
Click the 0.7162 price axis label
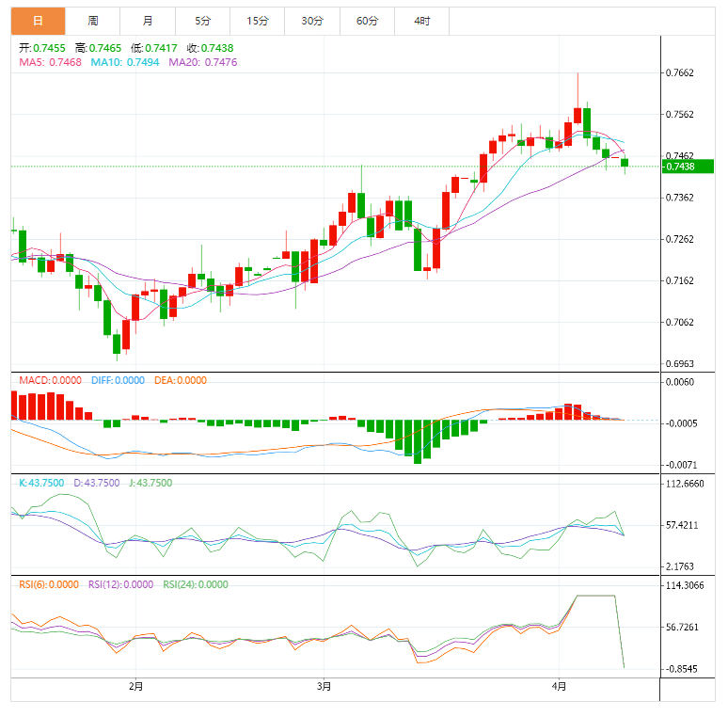[x=680, y=280]
